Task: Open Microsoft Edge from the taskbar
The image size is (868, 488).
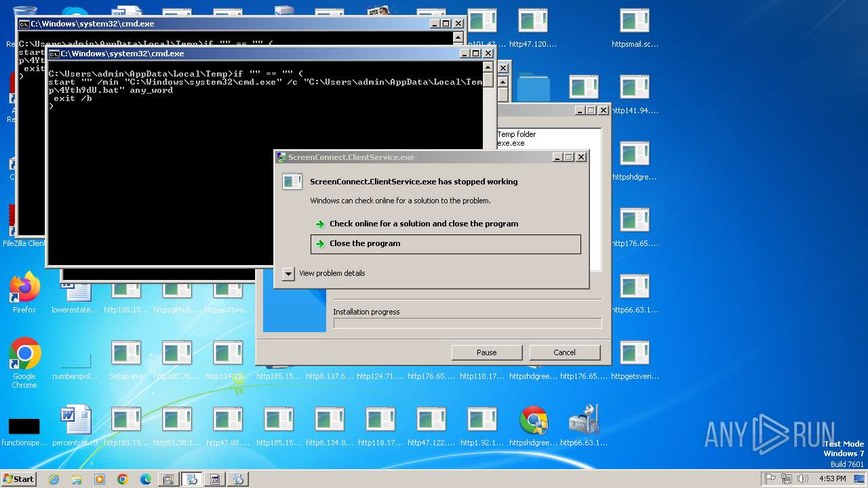Action: coord(146,479)
